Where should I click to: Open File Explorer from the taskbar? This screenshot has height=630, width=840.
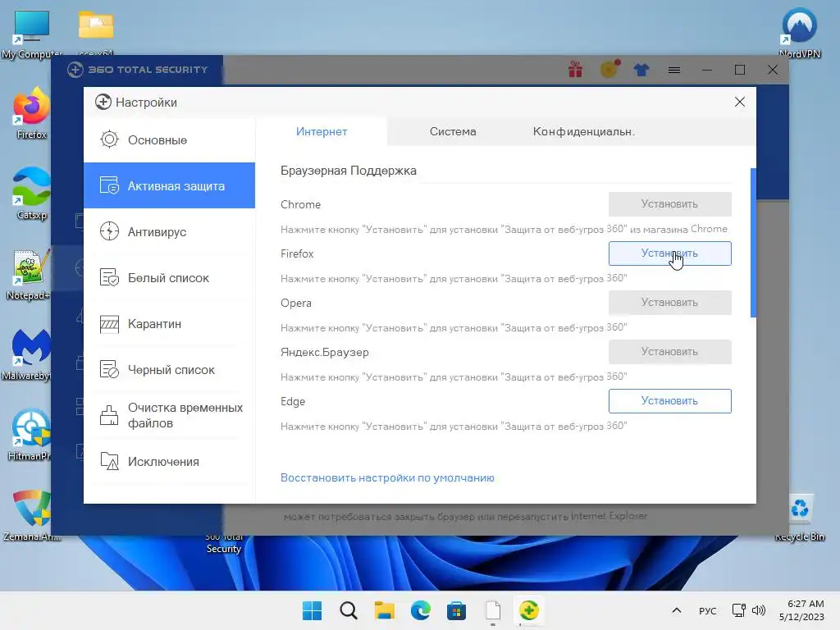pos(384,610)
